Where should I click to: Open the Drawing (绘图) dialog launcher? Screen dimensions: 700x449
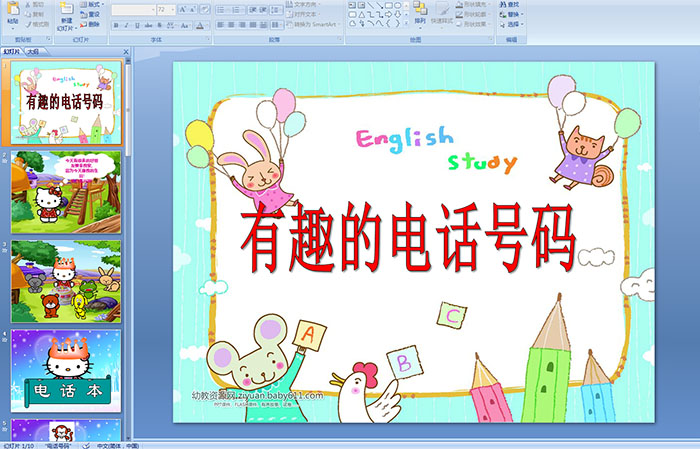coord(491,40)
